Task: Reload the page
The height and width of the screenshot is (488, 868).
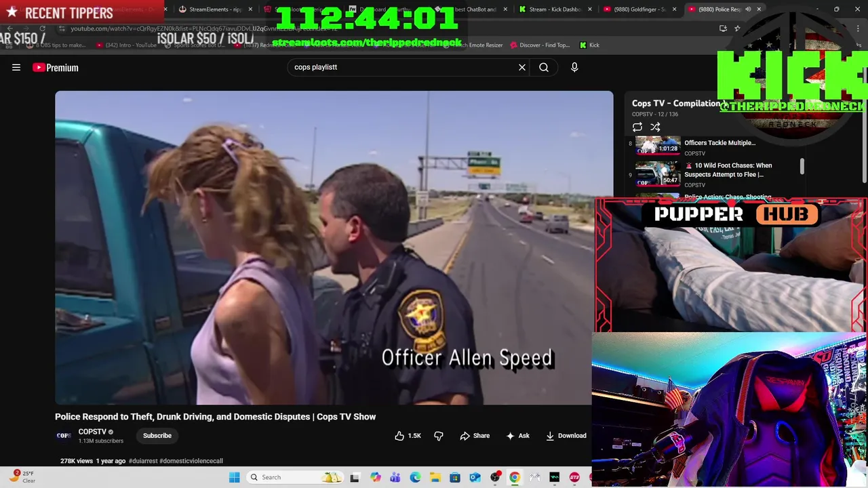Action: tap(42, 28)
